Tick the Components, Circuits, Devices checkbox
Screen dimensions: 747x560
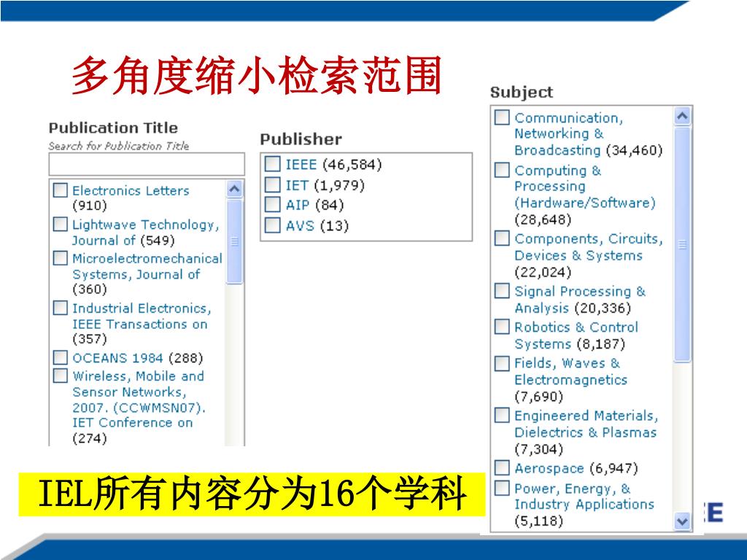(502, 238)
